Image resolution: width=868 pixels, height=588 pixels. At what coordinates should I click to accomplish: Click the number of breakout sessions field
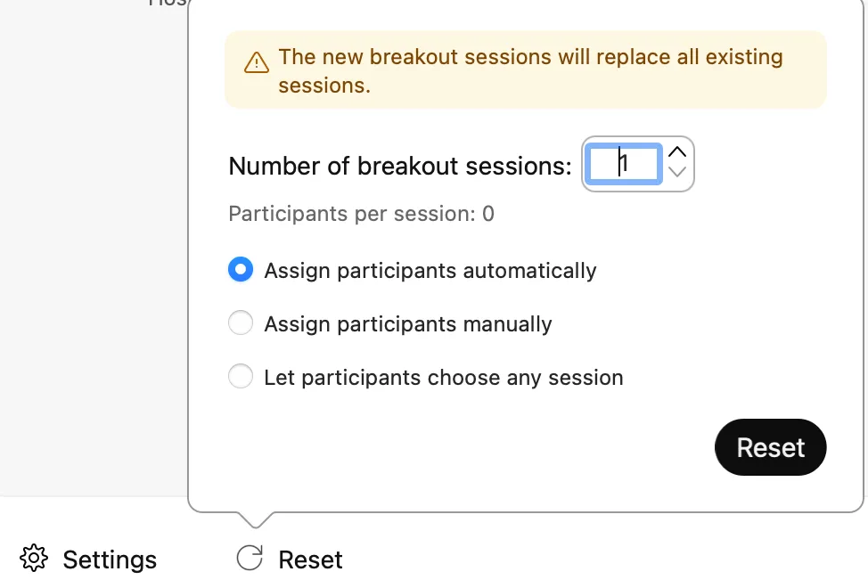623,164
